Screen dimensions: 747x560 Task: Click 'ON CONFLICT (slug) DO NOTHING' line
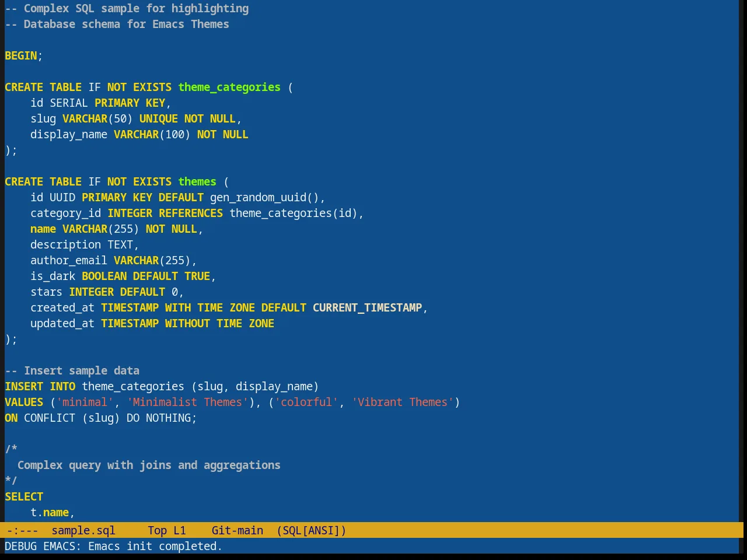[101, 418]
